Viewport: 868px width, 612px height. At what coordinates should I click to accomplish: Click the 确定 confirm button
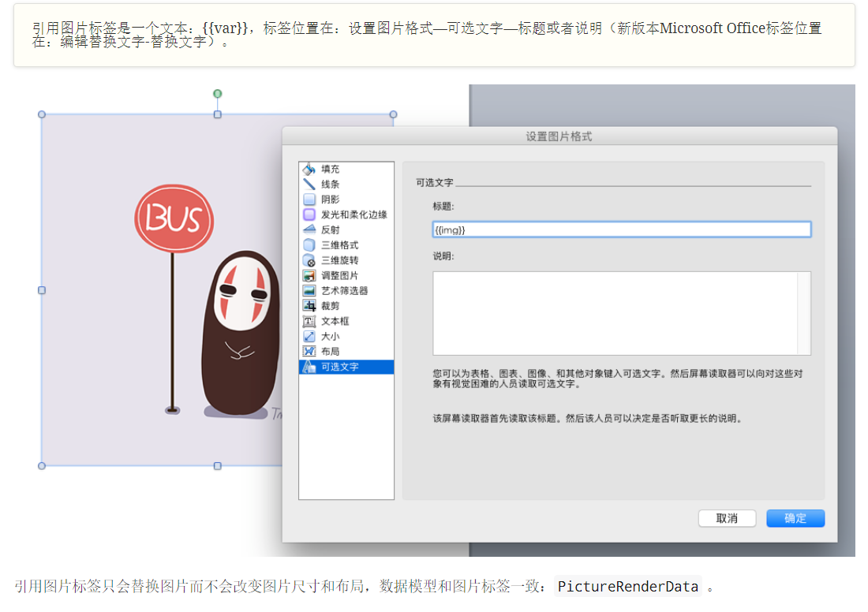tap(795, 518)
